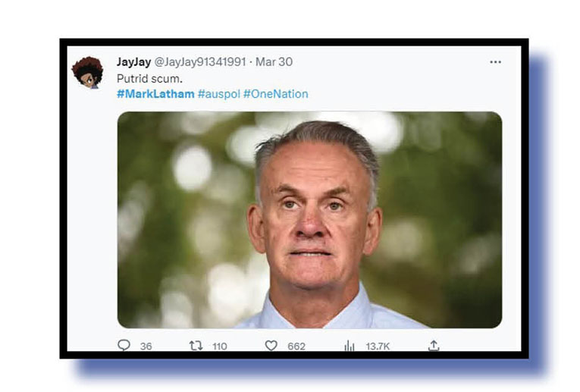Click the reply speech bubble icon
The image size is (580, 392).
tap(124, 345)
